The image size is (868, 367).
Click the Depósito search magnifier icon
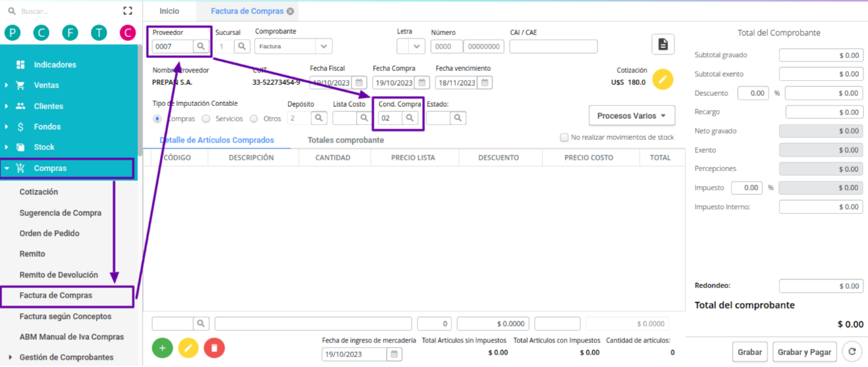tap(318, 118)
